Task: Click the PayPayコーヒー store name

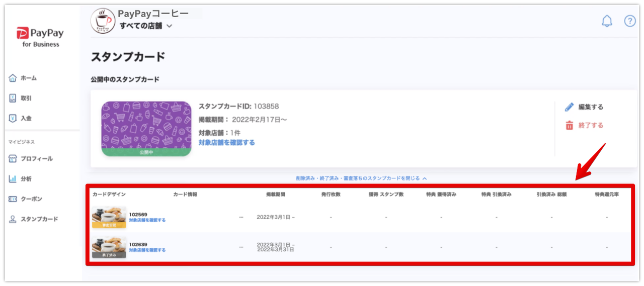Action: pyautogui.click(x=153, y=14)
